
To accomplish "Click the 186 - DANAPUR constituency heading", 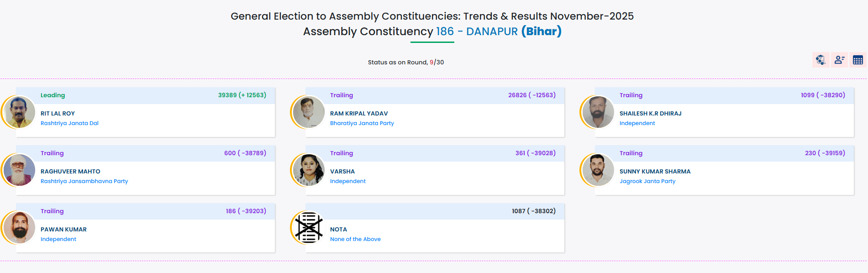I will pyautogui.click(x=477, y=31).
